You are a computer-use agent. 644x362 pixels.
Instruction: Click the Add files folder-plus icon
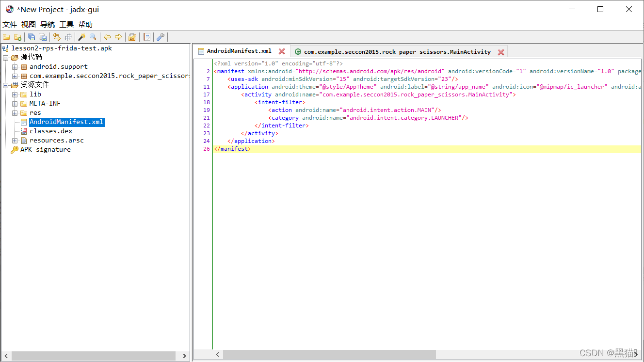[x=17, y=37]
